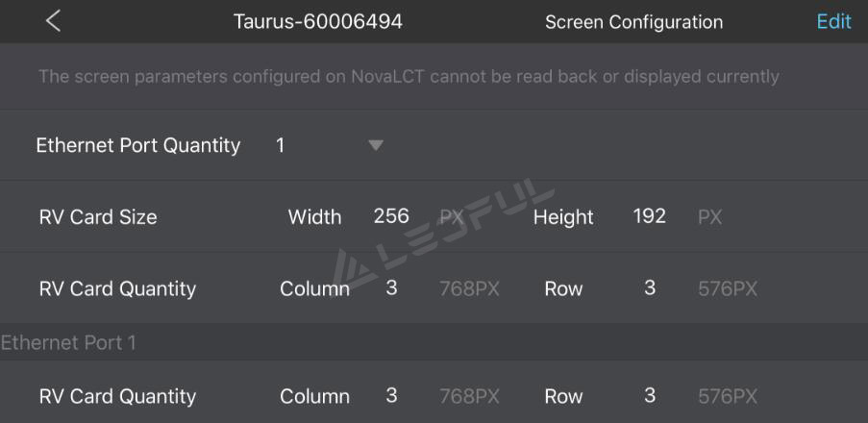Tap the Width label in RV Card Size
Viewport: 868px width, 423px height.
[x=314, y=217]
